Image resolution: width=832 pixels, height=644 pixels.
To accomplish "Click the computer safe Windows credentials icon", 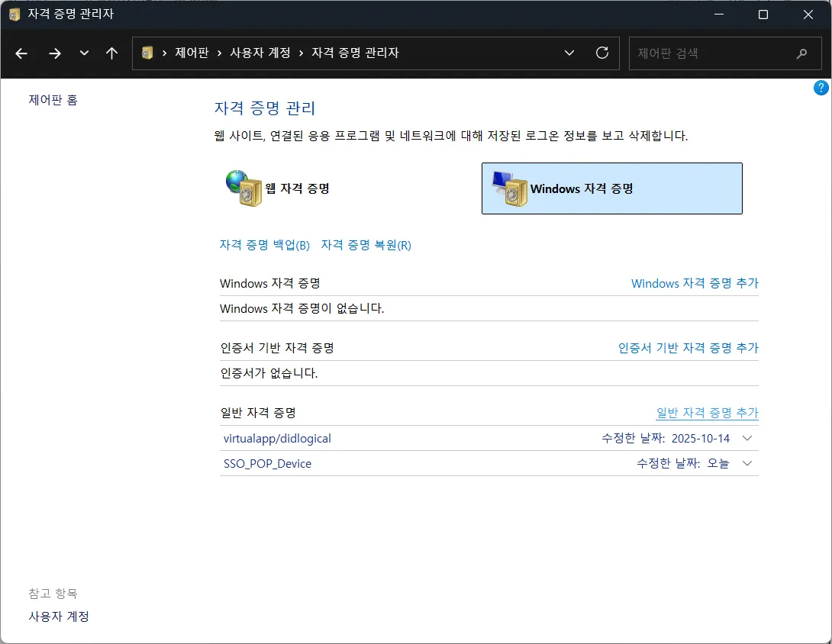I will pyautogui.click(x=510, y=188).
